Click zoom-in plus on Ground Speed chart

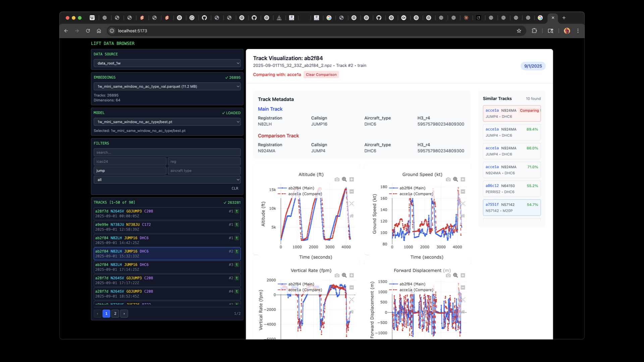(x=463, y=180)
